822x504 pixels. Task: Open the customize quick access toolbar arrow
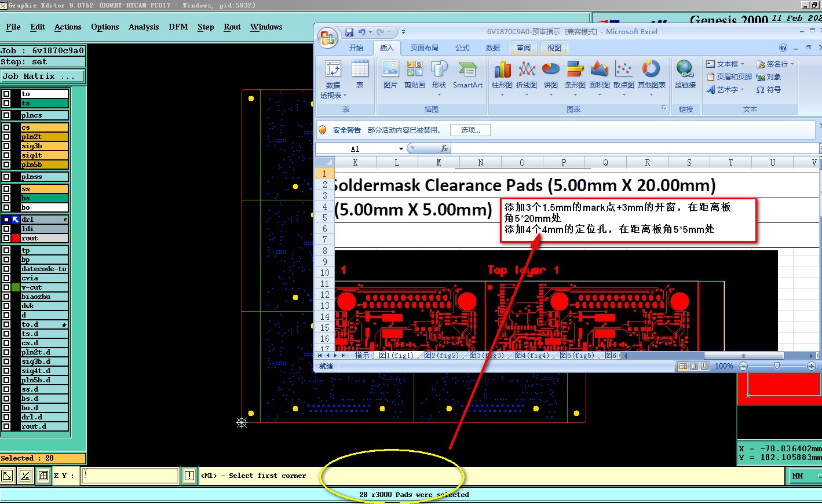point(403,32)
